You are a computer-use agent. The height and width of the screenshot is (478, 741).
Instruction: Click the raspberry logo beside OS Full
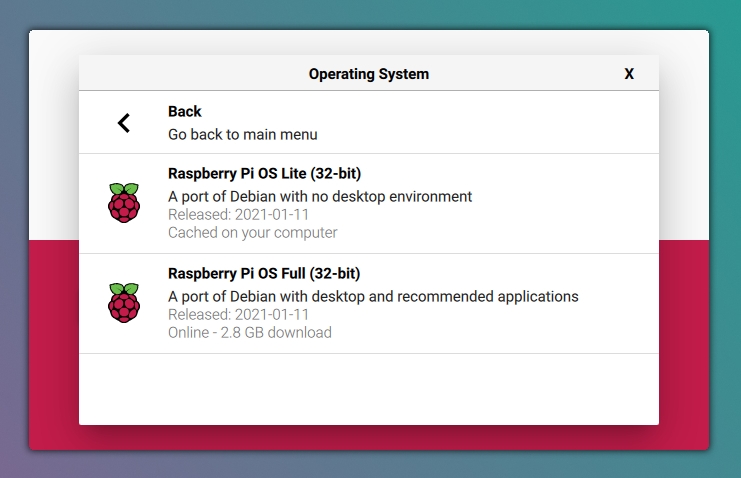[x=124, y=303]
